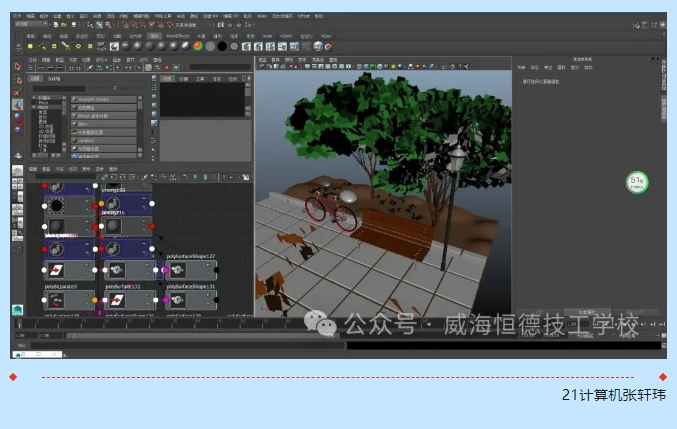The height and width of the screenshot is (429, 677).
Task: Activate the Scale tool in toolbox
Action: pyautogui.click(x=17, y=129)
